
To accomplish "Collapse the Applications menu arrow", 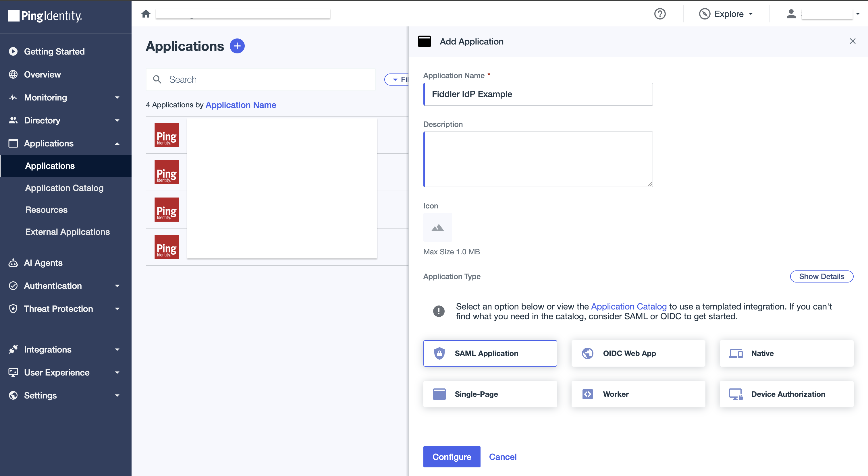I will click(117, 144).
